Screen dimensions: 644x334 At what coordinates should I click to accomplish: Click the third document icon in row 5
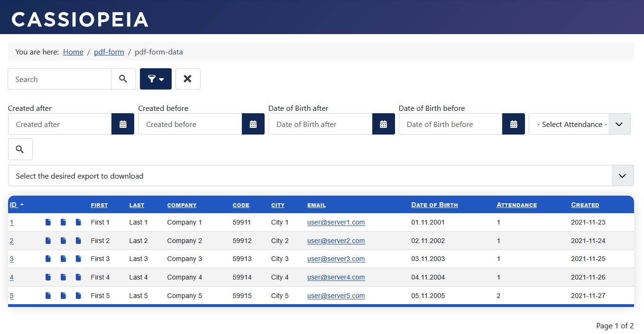click(x=78, y=296)
